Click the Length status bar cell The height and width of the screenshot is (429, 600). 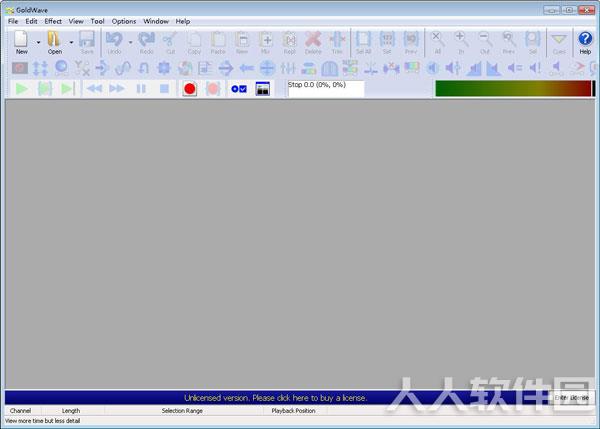coord(71,411)
